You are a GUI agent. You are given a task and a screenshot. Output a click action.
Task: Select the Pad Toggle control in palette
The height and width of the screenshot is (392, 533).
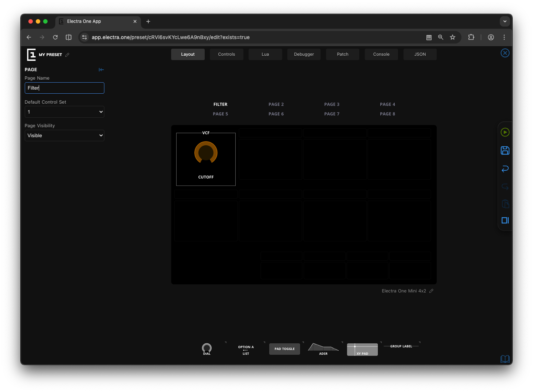point(284,349)
